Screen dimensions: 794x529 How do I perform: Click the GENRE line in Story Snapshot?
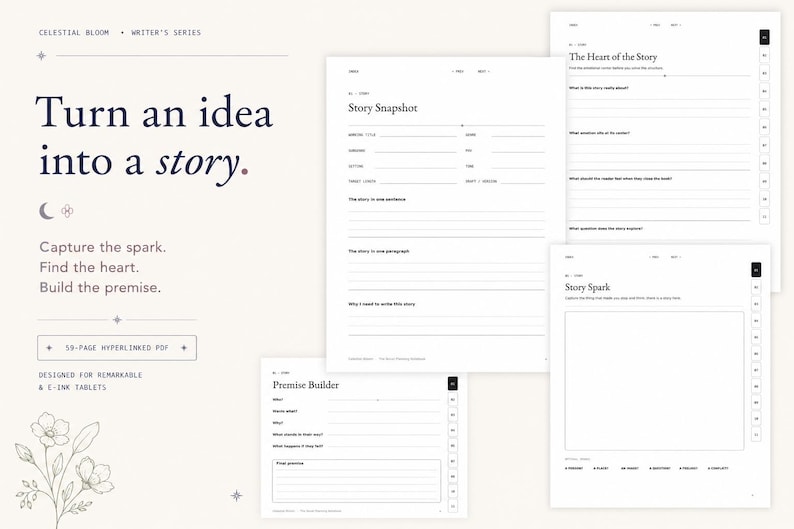(x=518, y=135)
